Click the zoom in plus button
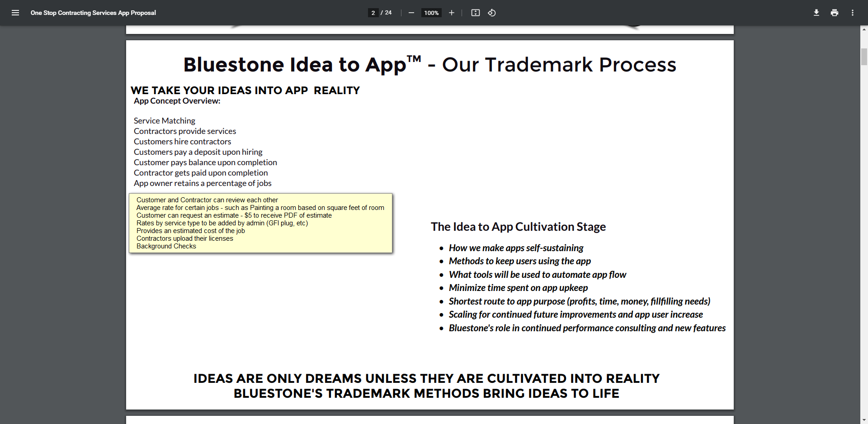868x424 pixels. coord(451,13)
